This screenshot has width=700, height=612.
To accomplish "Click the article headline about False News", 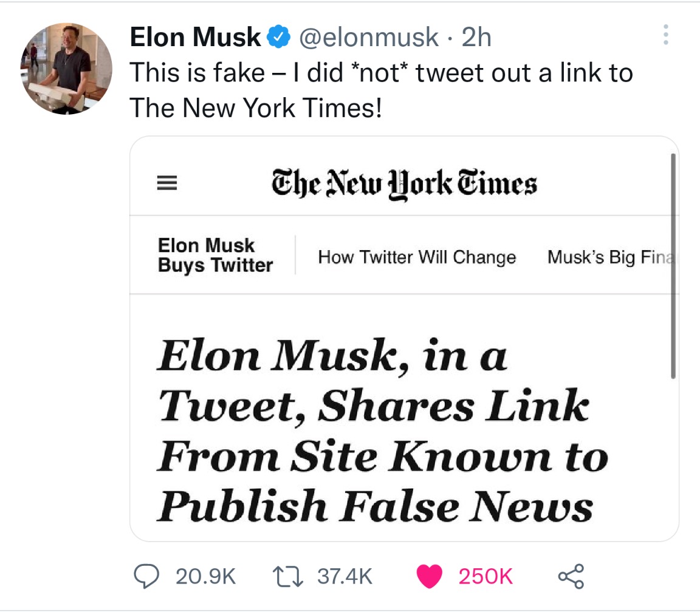I will tap(374, 431).
